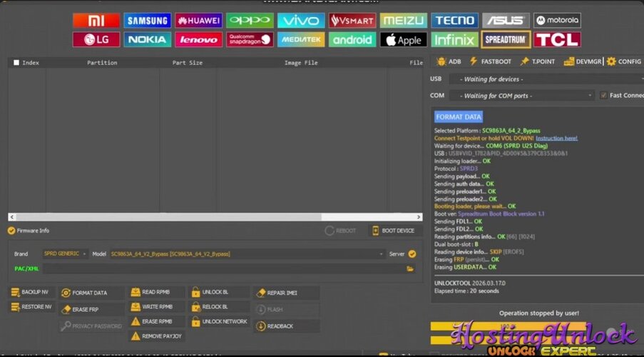
Task: Toggle the Index select-all checkbox
Action: pyautogui.click(x=16, y=63)
